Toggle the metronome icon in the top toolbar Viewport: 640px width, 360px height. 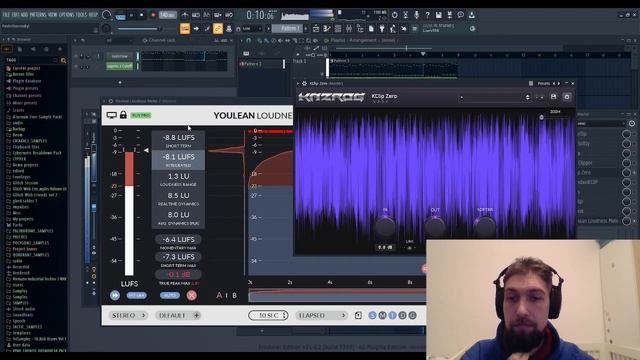click(x=185, y=15)
